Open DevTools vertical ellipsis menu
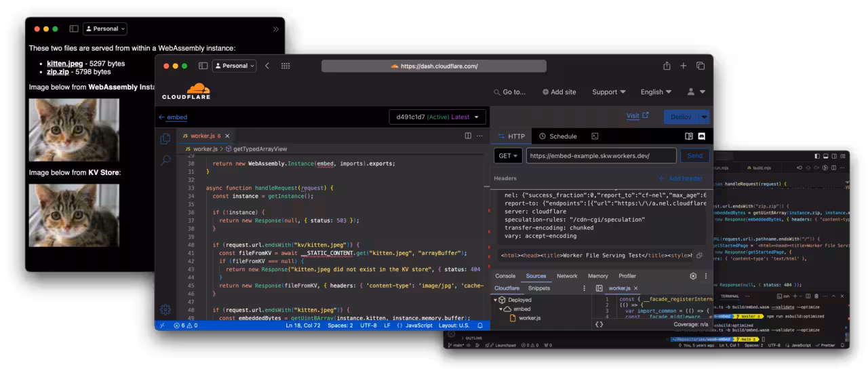 click(x=706, y=276)
